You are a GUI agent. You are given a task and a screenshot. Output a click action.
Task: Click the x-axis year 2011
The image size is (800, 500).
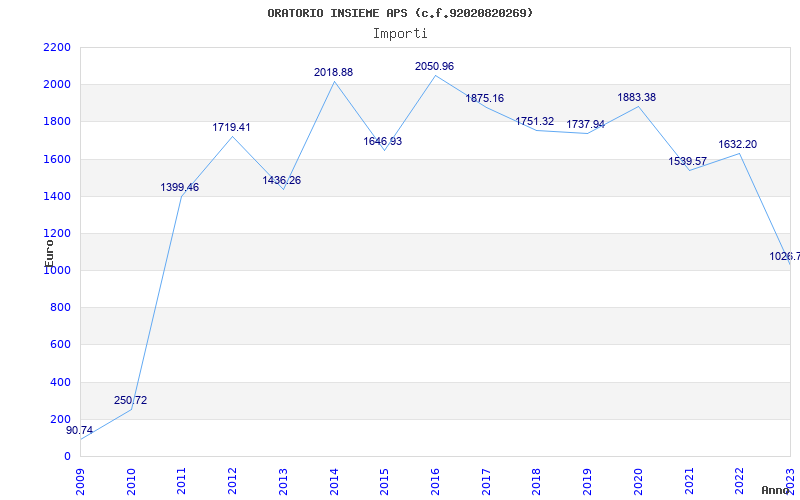(x=182, y=482)
